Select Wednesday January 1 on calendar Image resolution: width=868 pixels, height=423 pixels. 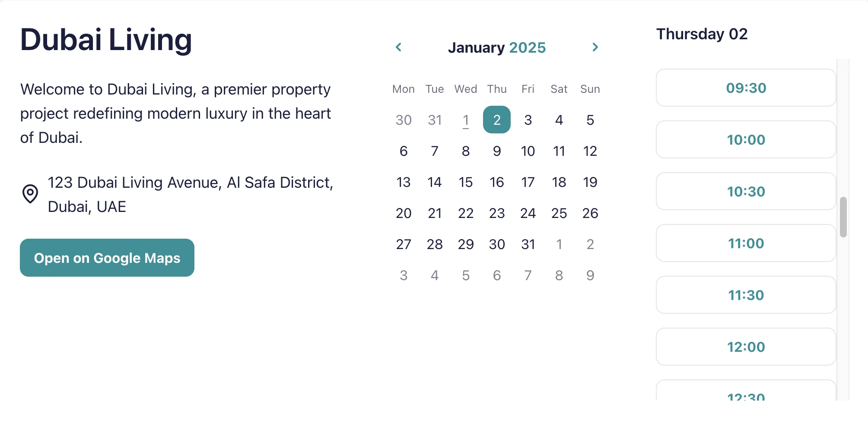466,120
